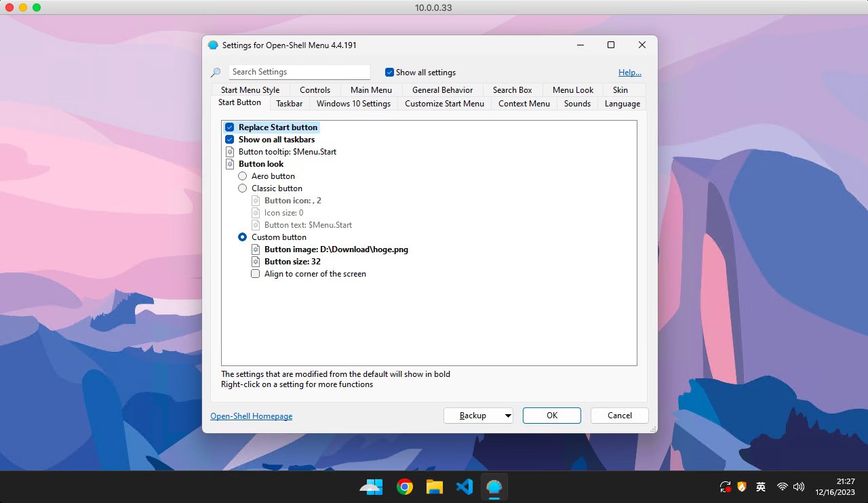
Task: Enable Align to corner of the screen
Action: (256, 274)
